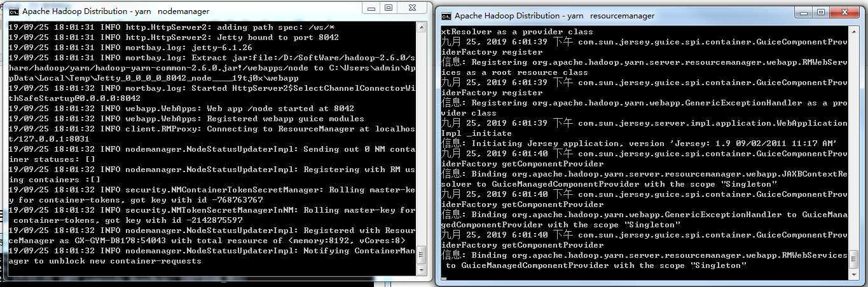The width and height of the screenshot is (868, 287).
Task: Click 'solver to GuiceManagedComponentProvider' line
Action: pyautogui.click(x=609, y=184)
